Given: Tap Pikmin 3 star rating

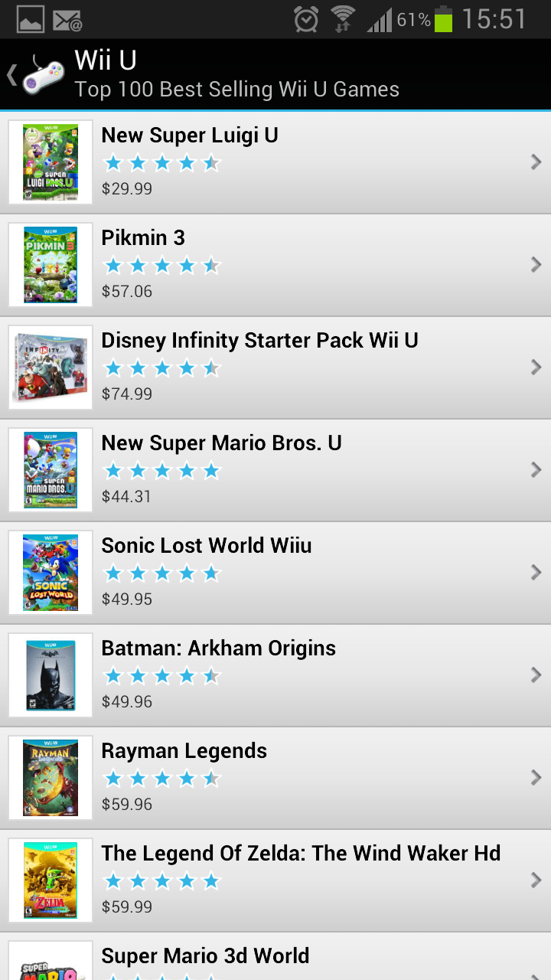Looking at the screenshot, I should point(161,266).
